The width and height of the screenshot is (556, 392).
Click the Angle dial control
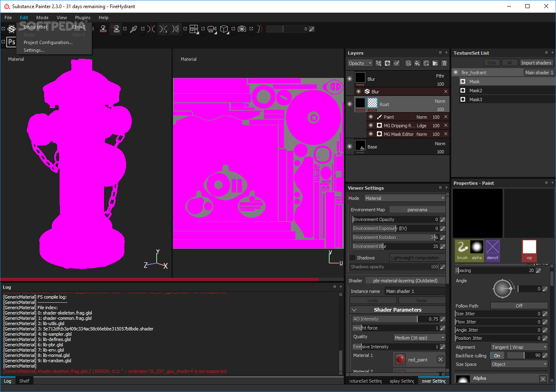(x=502, y=289)
